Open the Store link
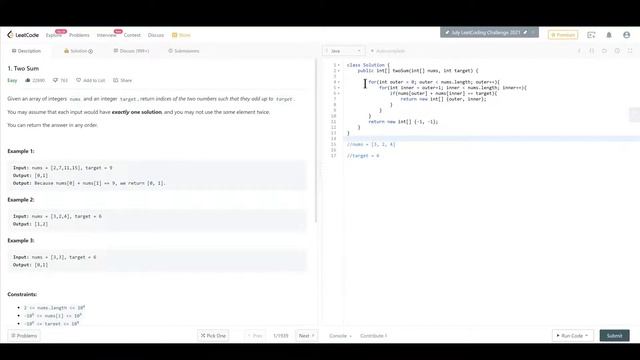This screenshot has height=360, width=640. (x=181, y=35)
